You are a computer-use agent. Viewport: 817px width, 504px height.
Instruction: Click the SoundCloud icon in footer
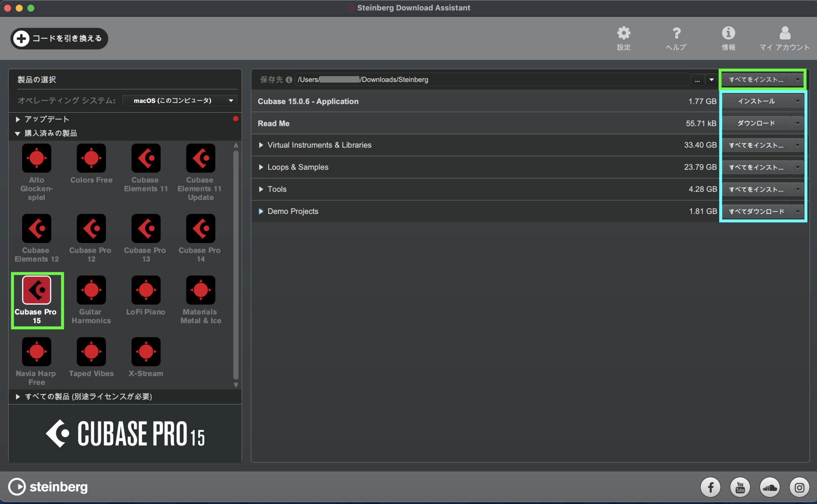coord(770,487)
